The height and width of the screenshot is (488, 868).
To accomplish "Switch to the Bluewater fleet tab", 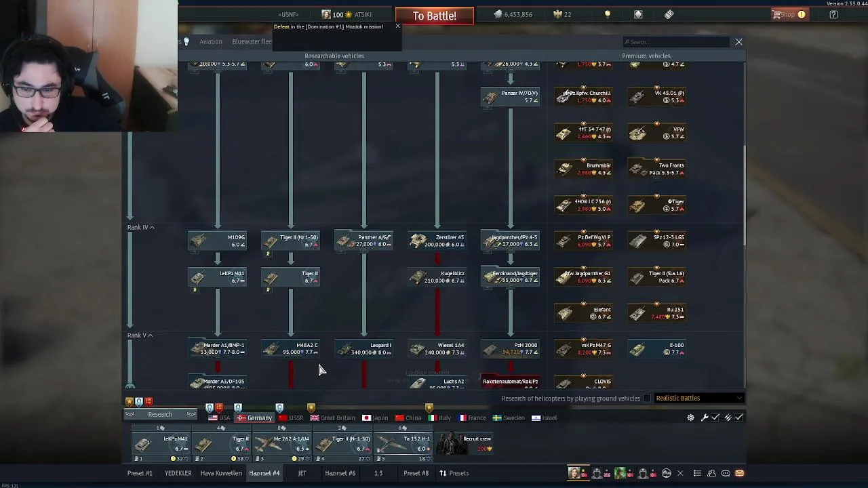I will coord(252,41).
